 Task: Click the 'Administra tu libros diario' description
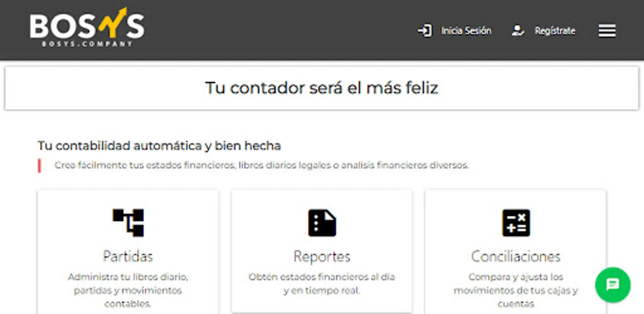click(x=128, y=290)
